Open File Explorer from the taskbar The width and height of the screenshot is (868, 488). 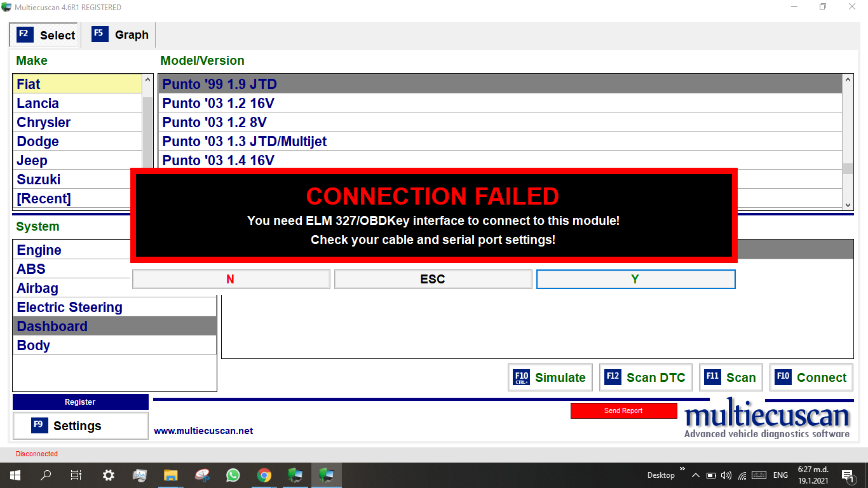(x=170, y=475)
